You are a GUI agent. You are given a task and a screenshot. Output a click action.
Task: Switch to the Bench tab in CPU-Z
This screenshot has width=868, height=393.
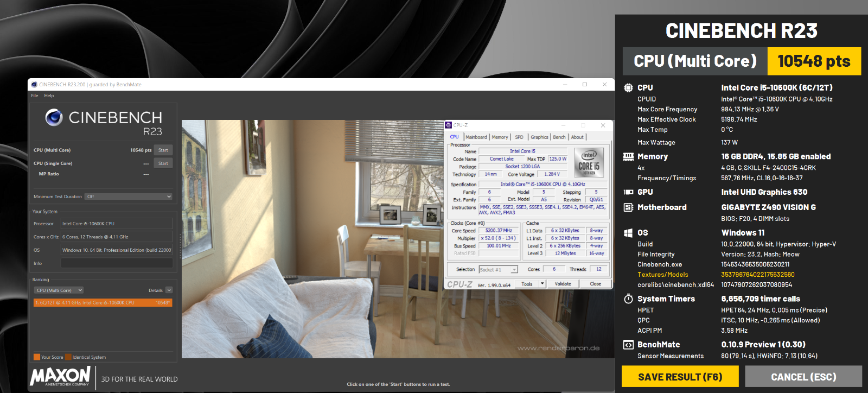click(559, 137)
